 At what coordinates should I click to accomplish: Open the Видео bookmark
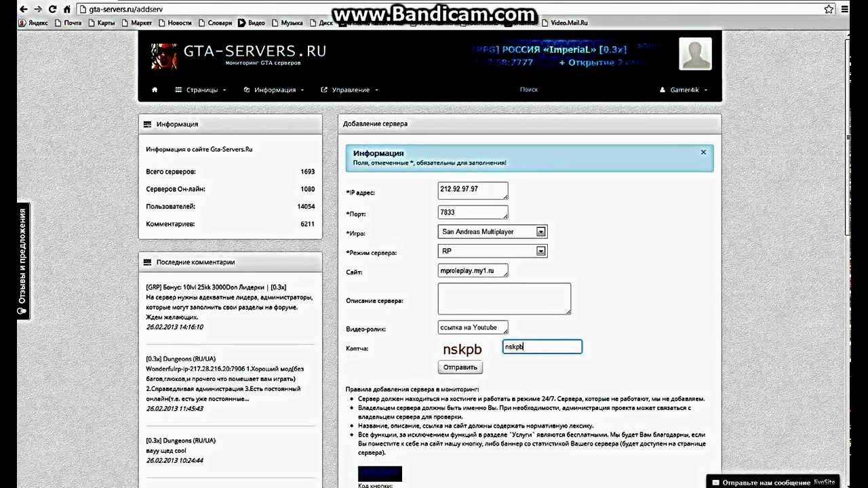tap(252, 23)
